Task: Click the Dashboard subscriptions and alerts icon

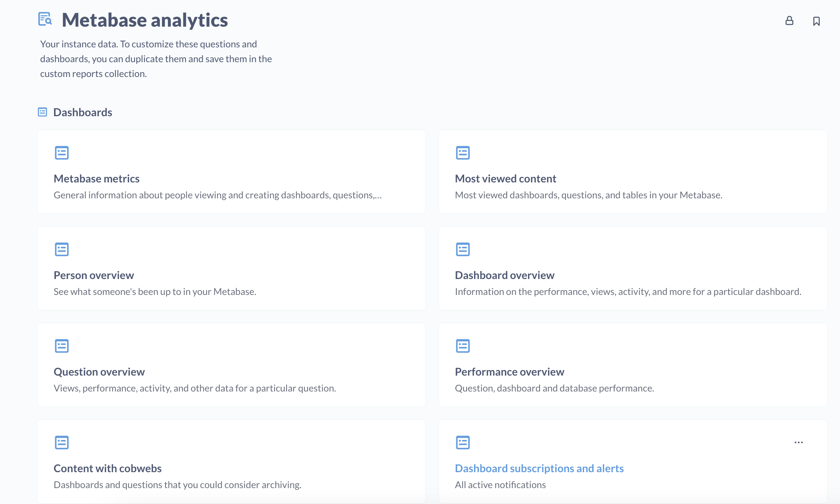Action: click(463, 443)
